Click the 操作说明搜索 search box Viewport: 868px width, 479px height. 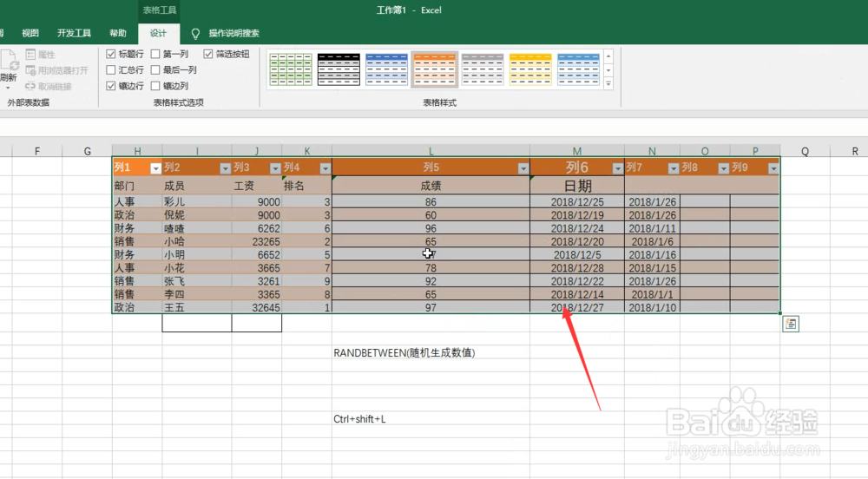[233, 33]
